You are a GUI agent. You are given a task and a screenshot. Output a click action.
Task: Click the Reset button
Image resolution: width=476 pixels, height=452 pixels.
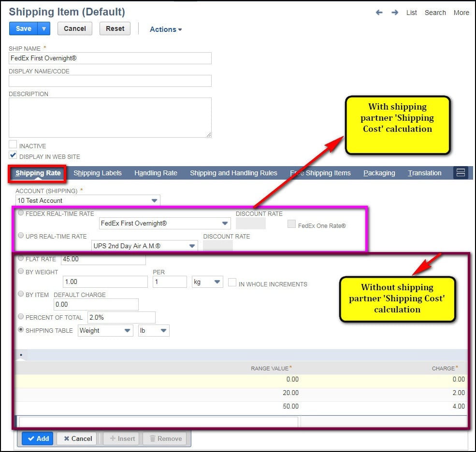click(x=115, y=28)
